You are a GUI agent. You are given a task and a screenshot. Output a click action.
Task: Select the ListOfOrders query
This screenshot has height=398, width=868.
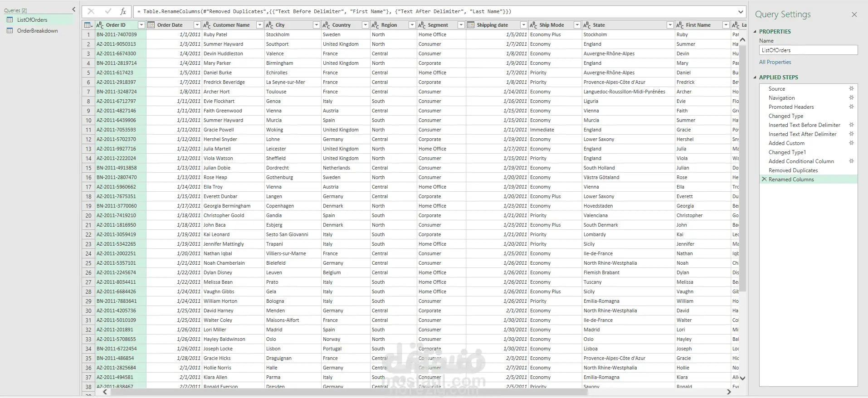click(32, 20)
